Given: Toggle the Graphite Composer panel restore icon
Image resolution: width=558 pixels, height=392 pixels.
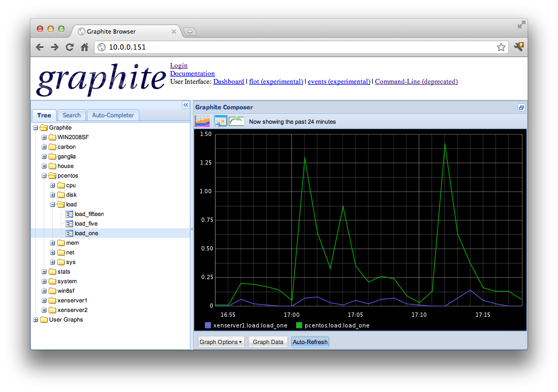Looking at the screenshot, I should (x=521, y=107).
